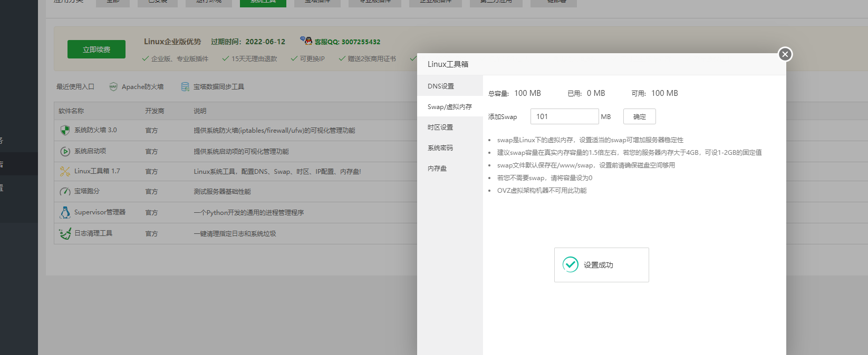868x355 pixels.
Task: Click the 15天无理由退款 checkmark item
Action: [x=249, y=58]
